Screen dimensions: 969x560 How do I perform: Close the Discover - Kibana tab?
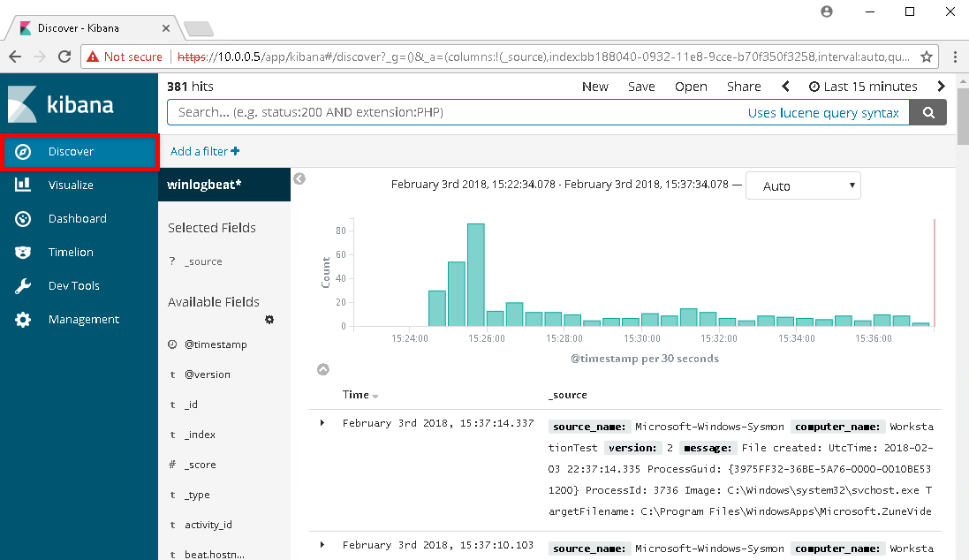[165, 28]
